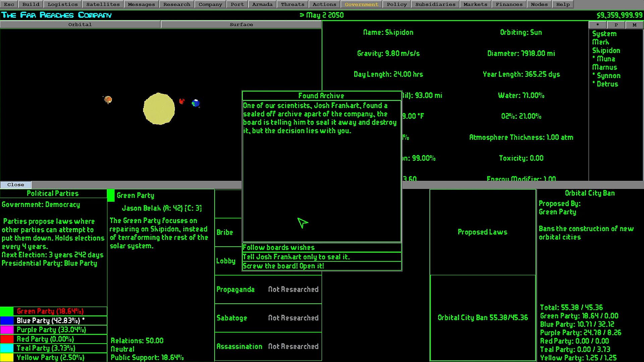Click the red planet near the sun
The width and height of the screenshot is (644, 362).
(x=181, y=101)
